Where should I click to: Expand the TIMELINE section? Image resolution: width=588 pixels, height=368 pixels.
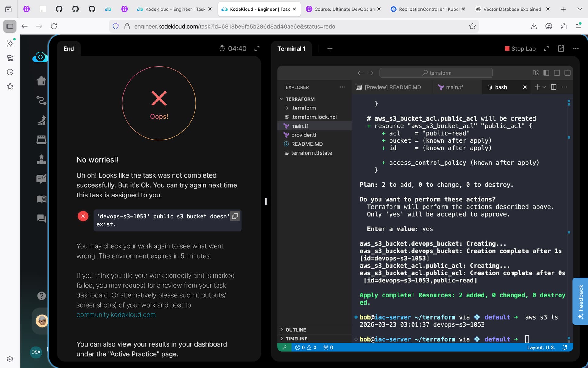point(296,339)
